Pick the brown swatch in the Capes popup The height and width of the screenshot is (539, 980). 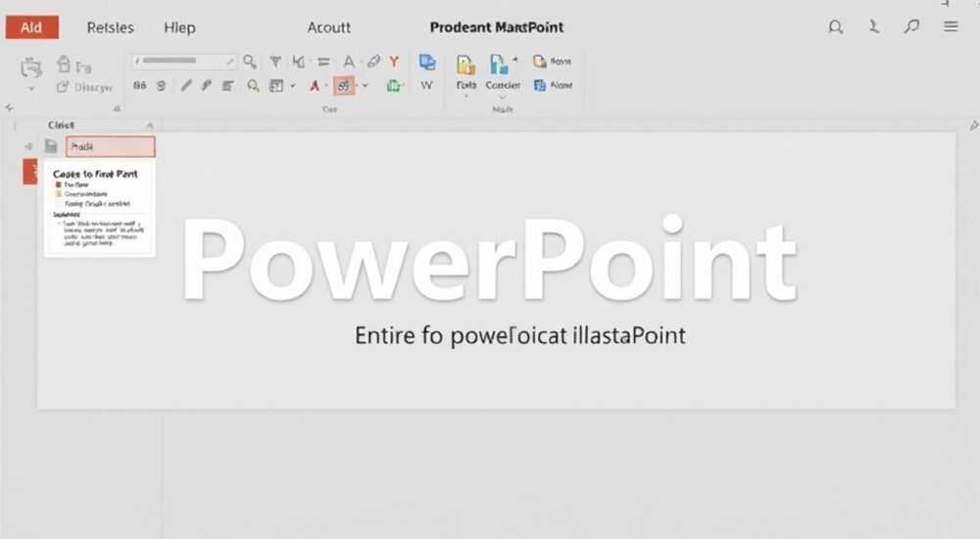click(x=58, y=185)
